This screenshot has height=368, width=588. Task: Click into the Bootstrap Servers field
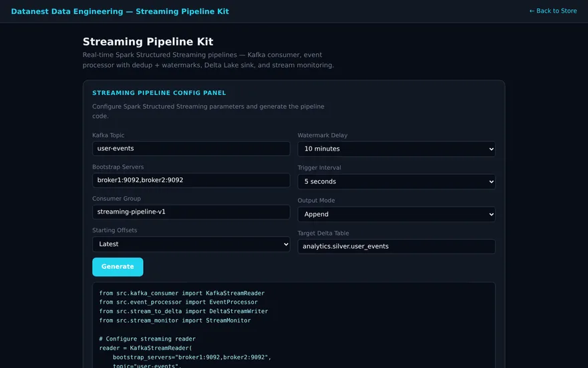click(191, 180)
